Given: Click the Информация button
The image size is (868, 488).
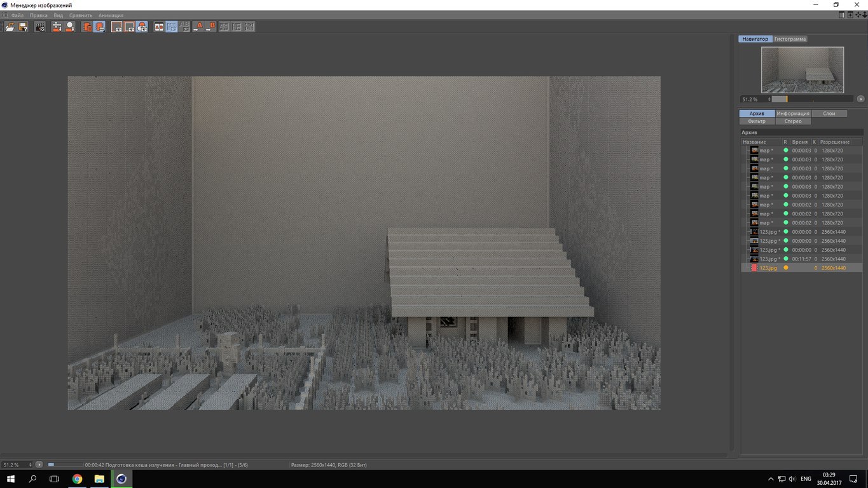Looking at the screenshot, I should pyautogui.click(x=792, y=113).
